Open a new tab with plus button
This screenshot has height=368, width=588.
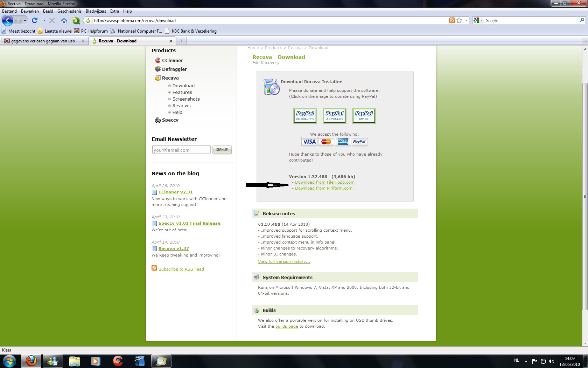(181, 41)
